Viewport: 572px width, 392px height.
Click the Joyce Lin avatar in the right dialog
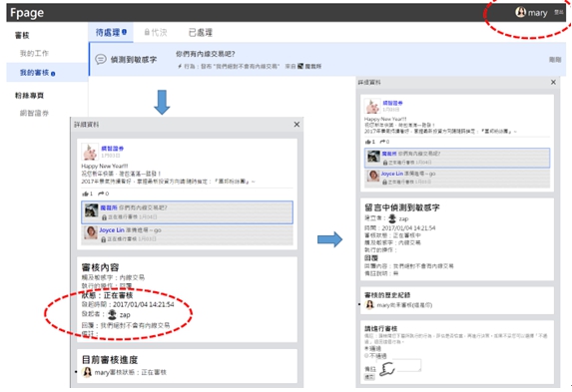[x=373, y=177]
